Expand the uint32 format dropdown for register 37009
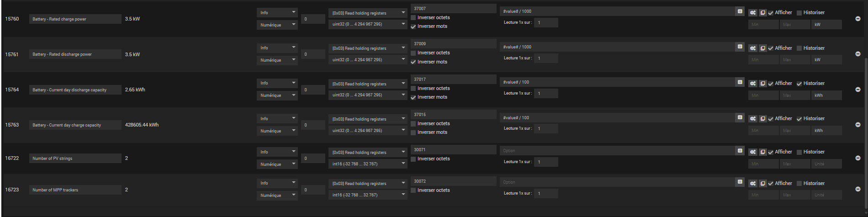Screen dimensions: 868x217 coord(368,60)
